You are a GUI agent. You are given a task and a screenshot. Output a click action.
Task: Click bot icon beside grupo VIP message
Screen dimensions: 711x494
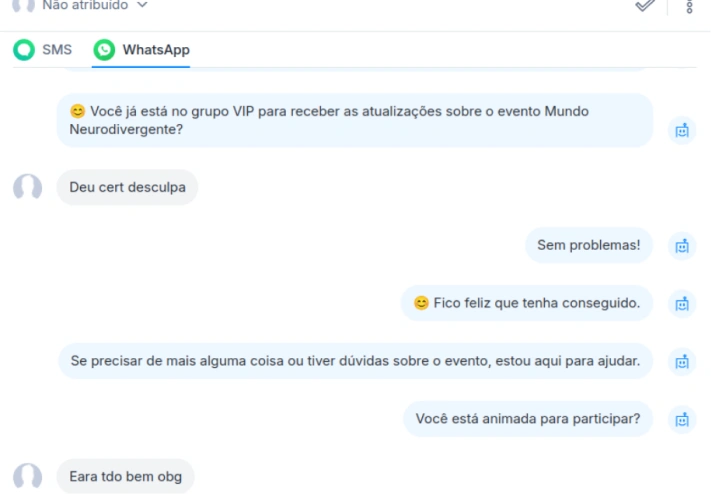pyautogui.click(x=682, y=130)
